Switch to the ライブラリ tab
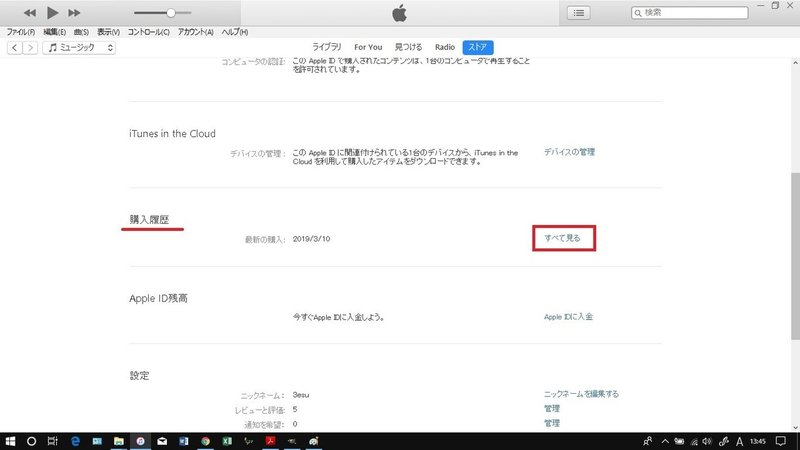Image resolution: width=800 pixels, height=450 pixels. pyautogui.click(x=327, y=47)
